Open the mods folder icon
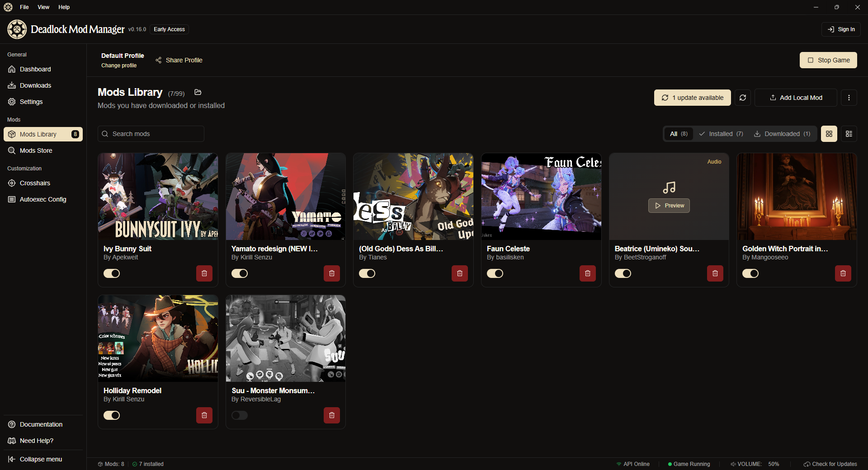This screenshot has height=470, width=868. [x=198, y=92]
